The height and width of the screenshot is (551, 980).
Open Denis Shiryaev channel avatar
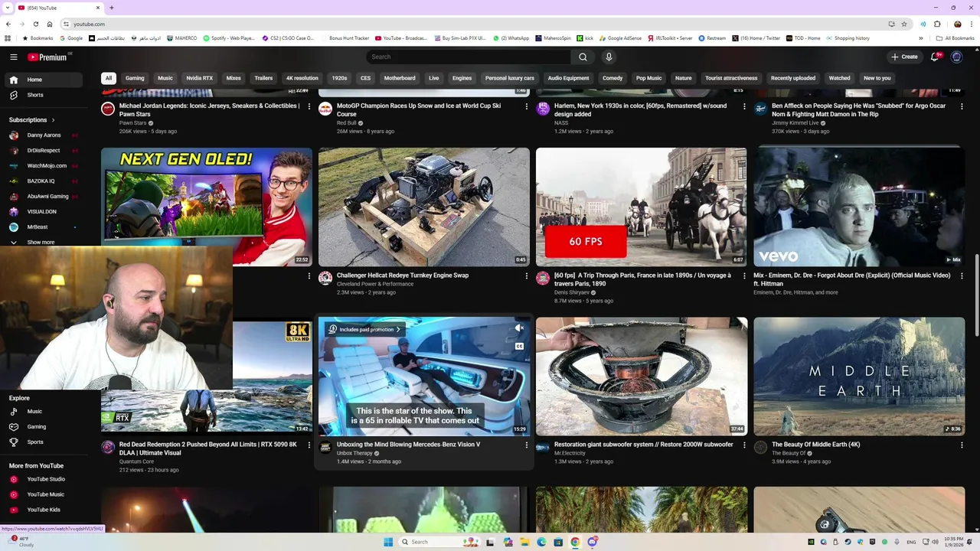point(543,278)
